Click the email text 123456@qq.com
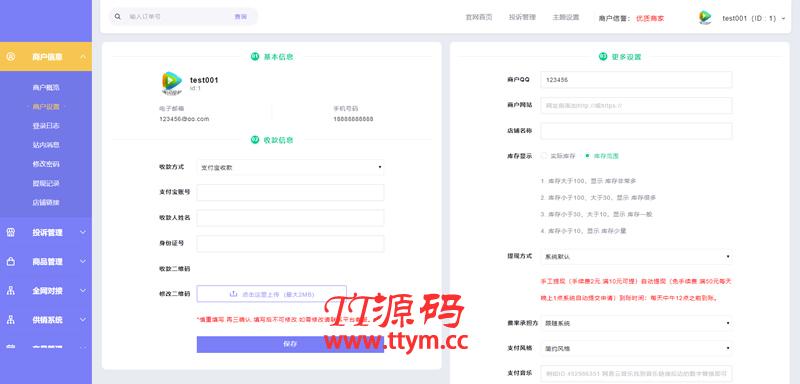This screenshot has height=384, width=800. pyautogui.click(x=184, y=119)
